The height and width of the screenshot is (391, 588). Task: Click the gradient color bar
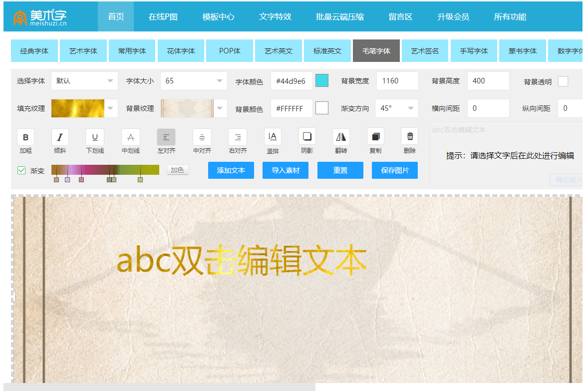(x=105, y=170)
